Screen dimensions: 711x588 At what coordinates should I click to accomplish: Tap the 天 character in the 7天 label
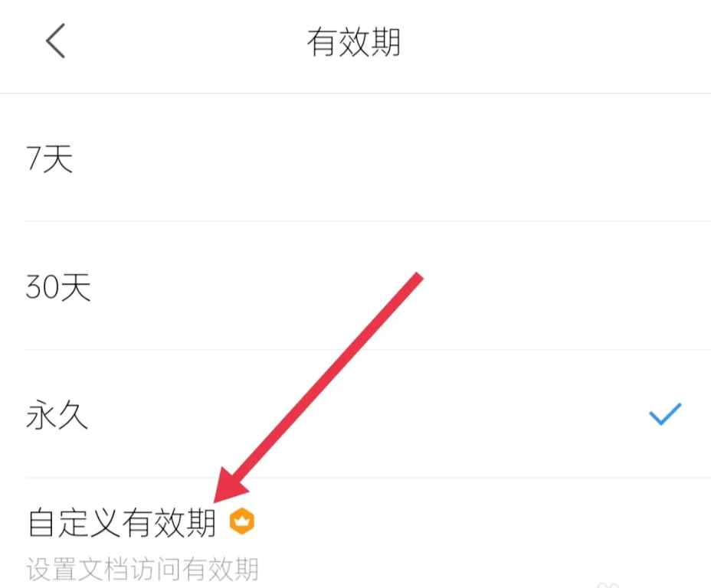click(57, 158)
